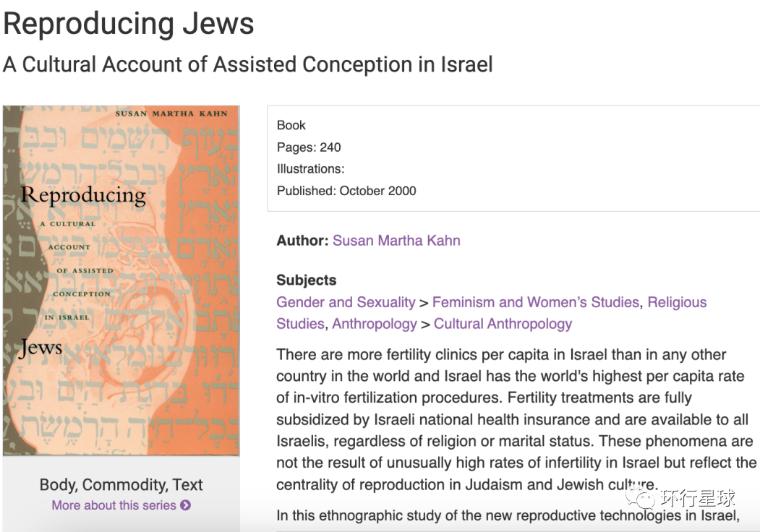Screen dimensions: 760x532
Task: Select the Gender and Sexuality subject link
Action: pyautogui.click(x=346, y=302)
